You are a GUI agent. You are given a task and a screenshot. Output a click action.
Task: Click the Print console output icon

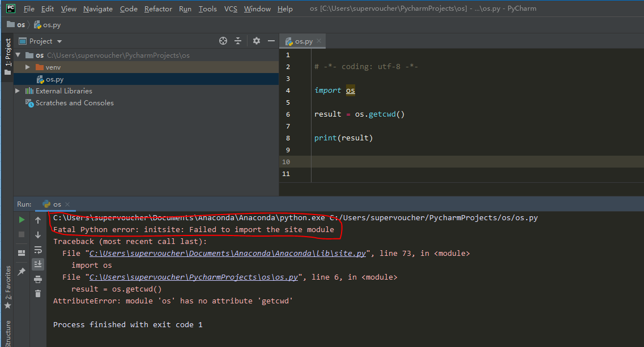click(38, 279)
